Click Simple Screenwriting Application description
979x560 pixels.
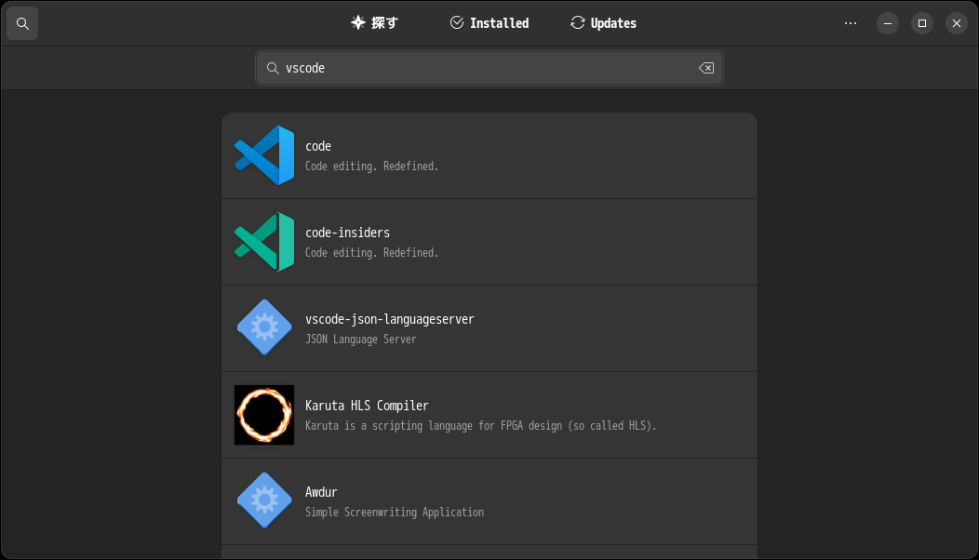pos(394,512)
